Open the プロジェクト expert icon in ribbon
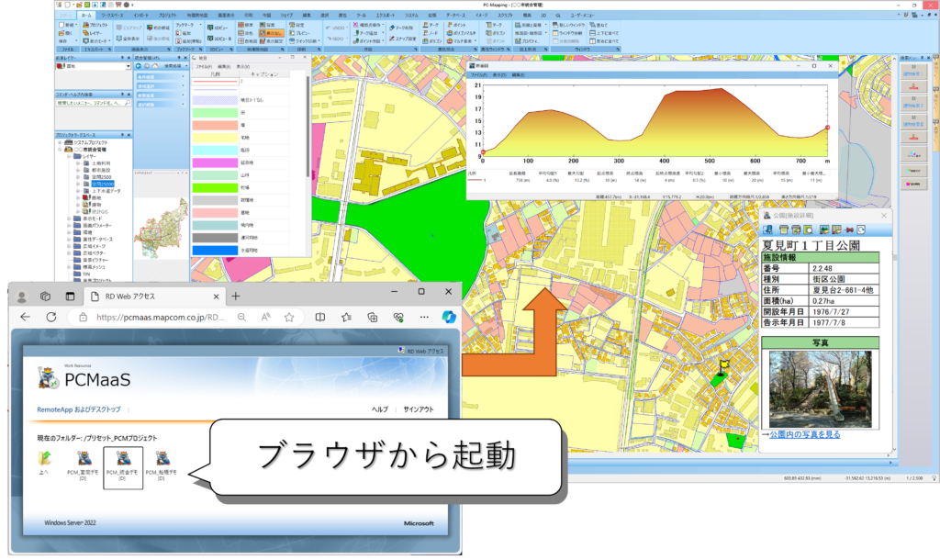Viewport: 940px width, 560px height. [x=86, y=25]
